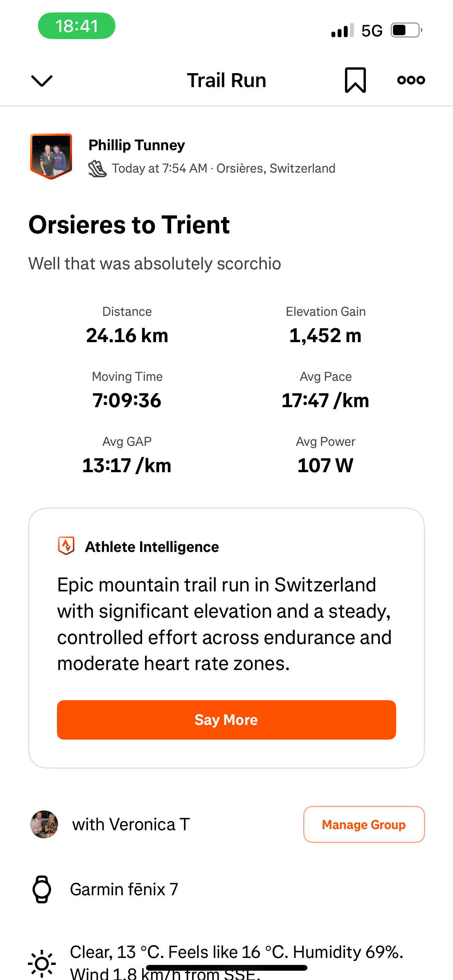Tap the Manage Group button
This screenshot has width=453, height=980.
click(364, 824)
